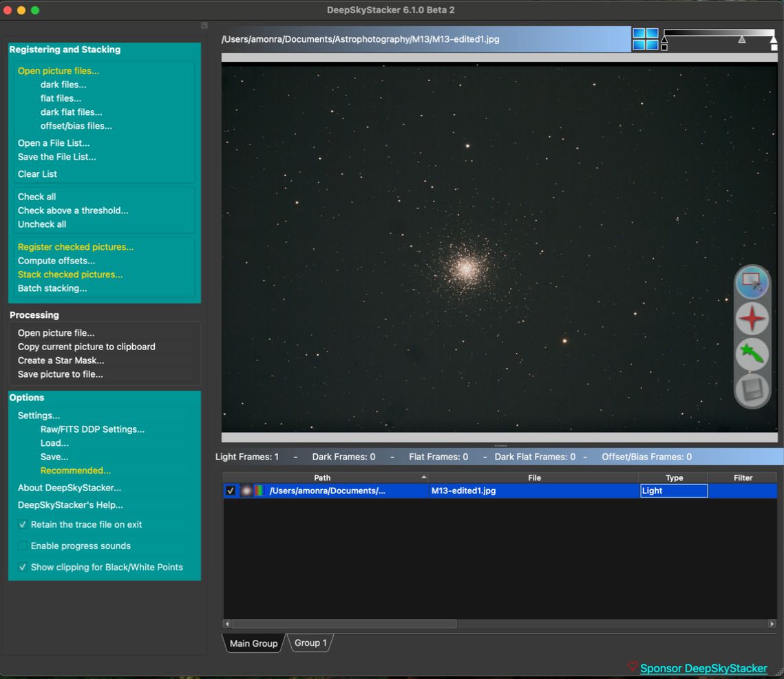
Task: Uncheck the M13-edited1.jpg row checkbox
Action: point(231,491)
